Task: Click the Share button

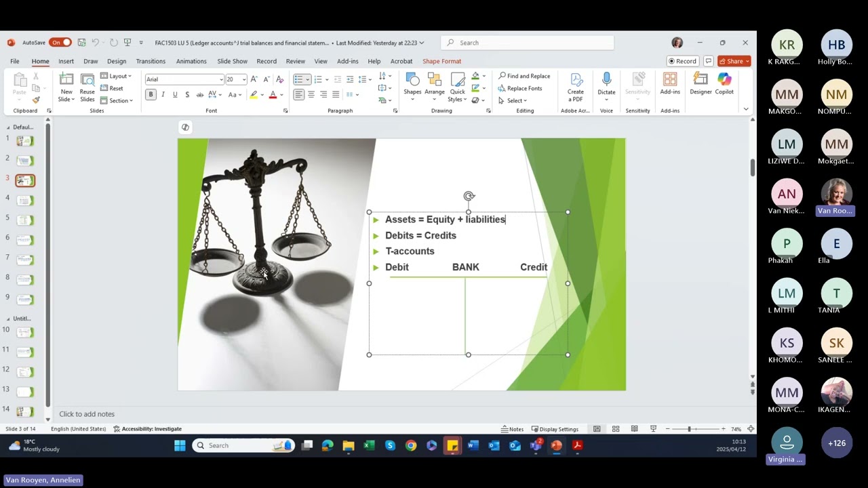Action: [x=734, y=61]
